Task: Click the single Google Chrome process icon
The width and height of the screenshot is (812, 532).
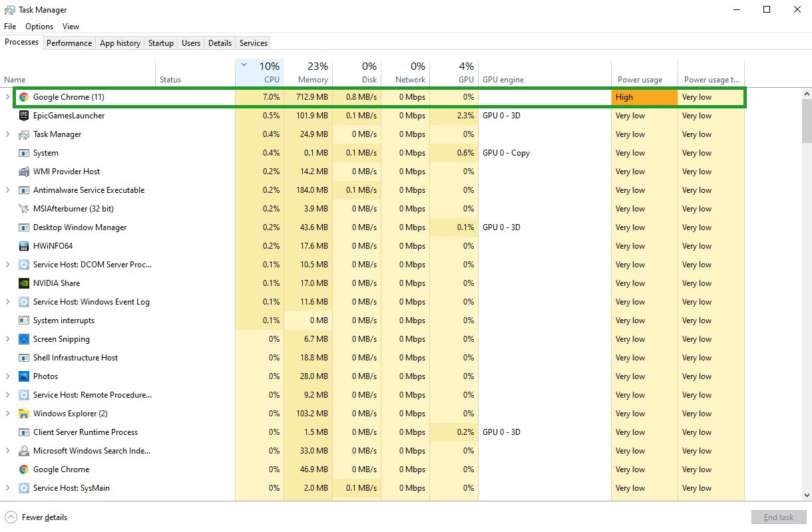Action: tap(24, 469)
